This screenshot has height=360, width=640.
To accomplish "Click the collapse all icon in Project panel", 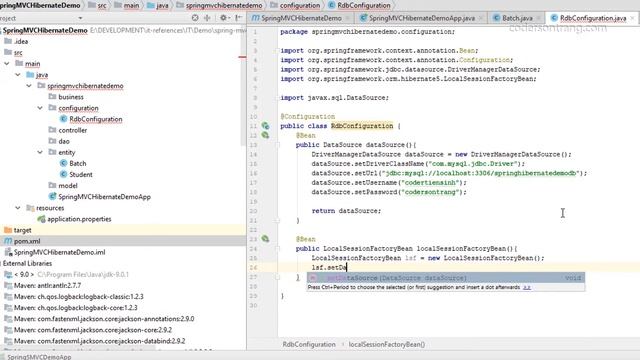I will pos(207,18).
